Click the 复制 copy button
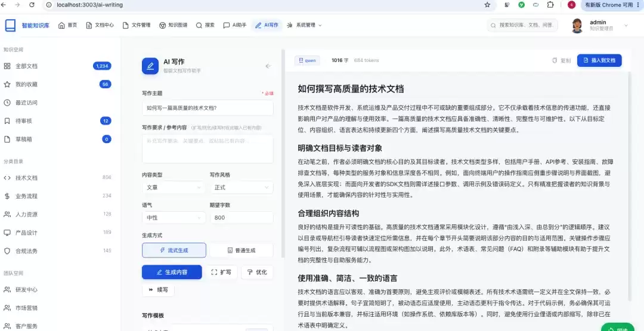Viewport: 644px width, 331px height. tap(562, 60)
